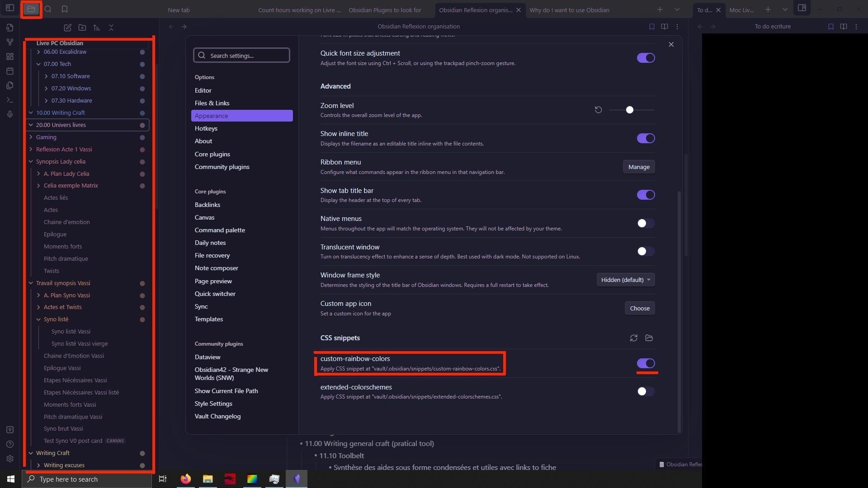Enable the extended-colorschemes snippet
Image resolution: width=868 pixels, height=488 pixels.
tap(646, 391)
